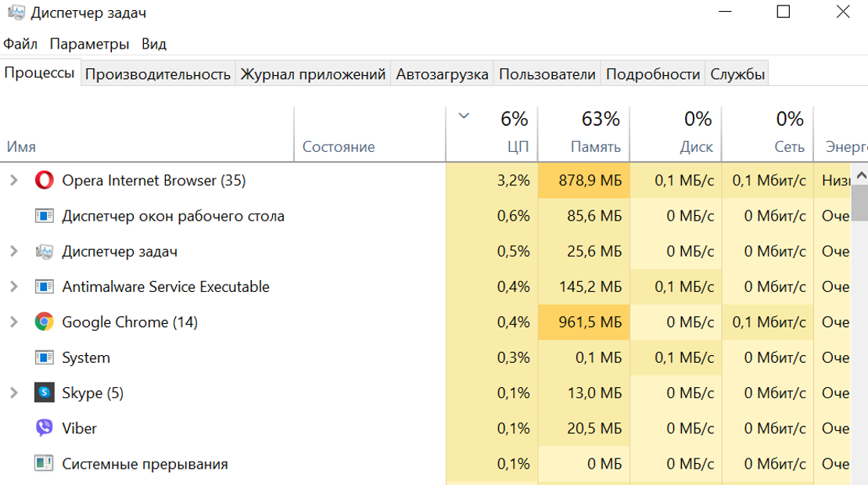Screen dimensions: 868x485
Task: Click the Viber process icon
Action: (x=45, y=429)
